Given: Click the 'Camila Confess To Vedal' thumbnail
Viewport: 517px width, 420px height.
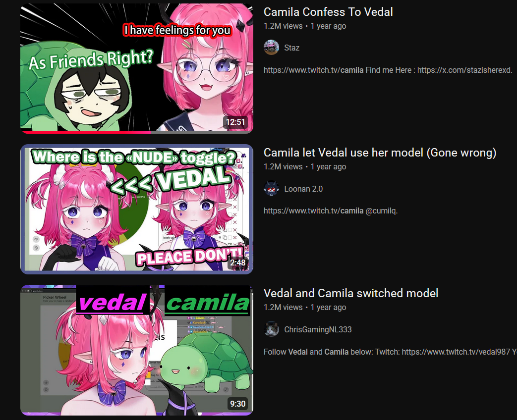Looking at the screenshot, I should tap(137, 68).
